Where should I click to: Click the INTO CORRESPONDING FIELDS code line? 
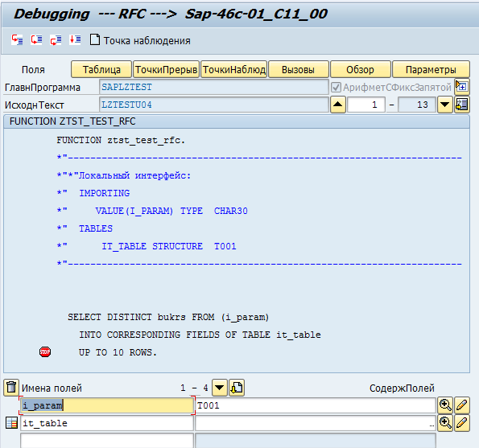200,335
